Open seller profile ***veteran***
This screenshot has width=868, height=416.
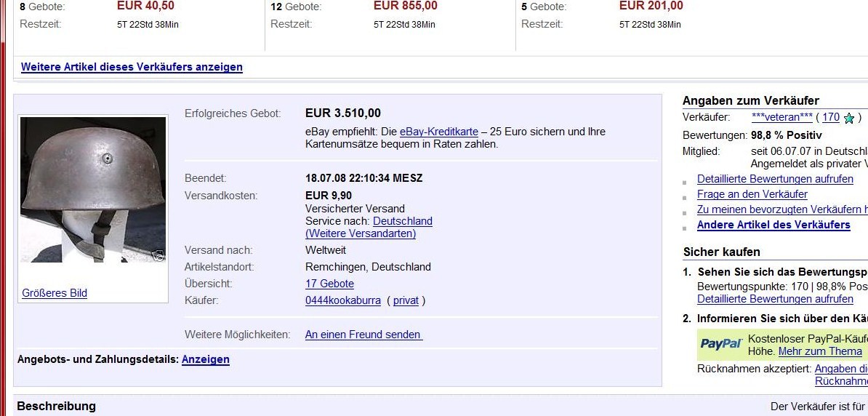pos(781,117)
